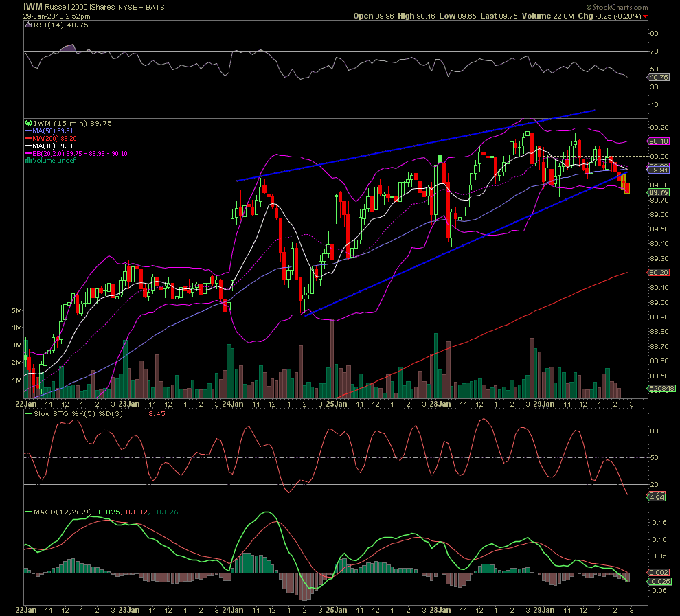
Task: Click the 'MA(10) 89.91' legend text
Action: coord(52,146)
